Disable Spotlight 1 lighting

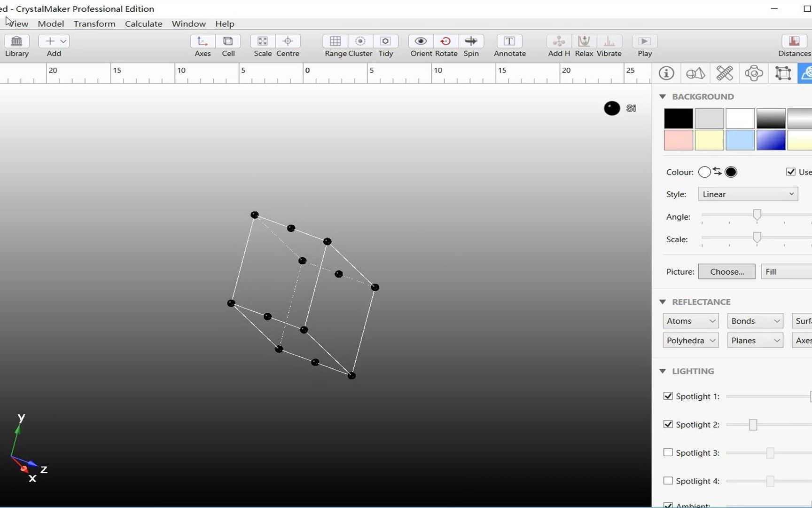click(x=668, y=396)
